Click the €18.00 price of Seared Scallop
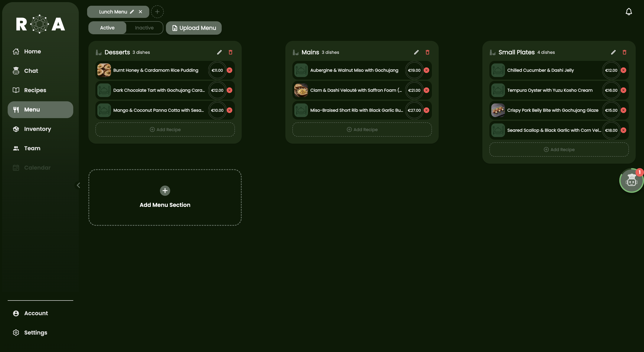The image size is (644, 352). point(611,130)
